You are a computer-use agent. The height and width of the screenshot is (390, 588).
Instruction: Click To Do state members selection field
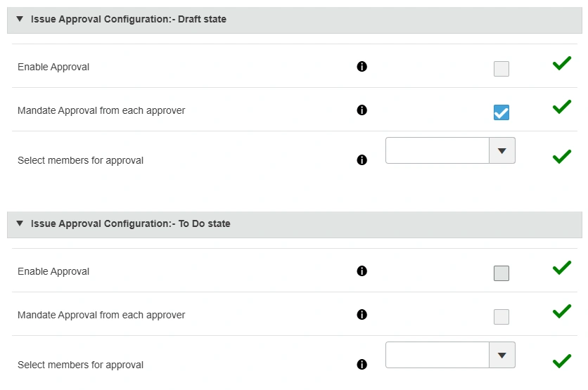click(x=437, y=355)
